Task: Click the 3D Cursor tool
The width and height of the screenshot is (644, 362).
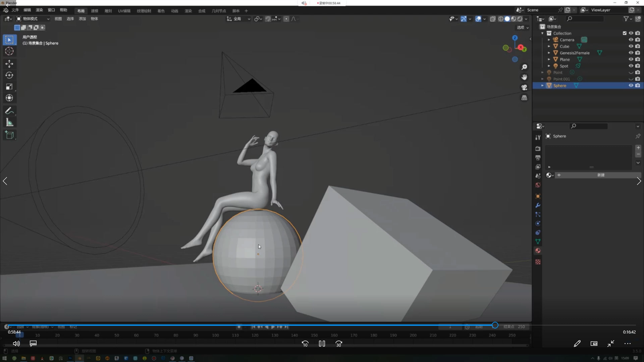Action: 9,51
